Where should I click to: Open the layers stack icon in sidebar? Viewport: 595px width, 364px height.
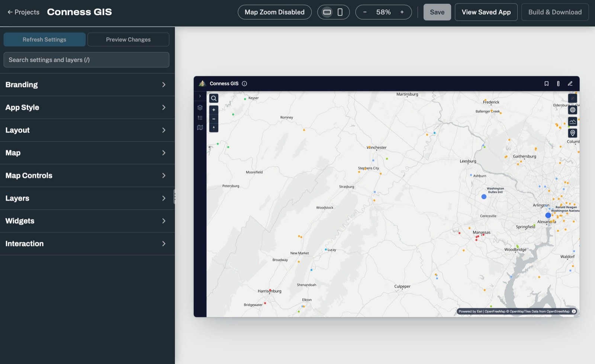[200, 107]
